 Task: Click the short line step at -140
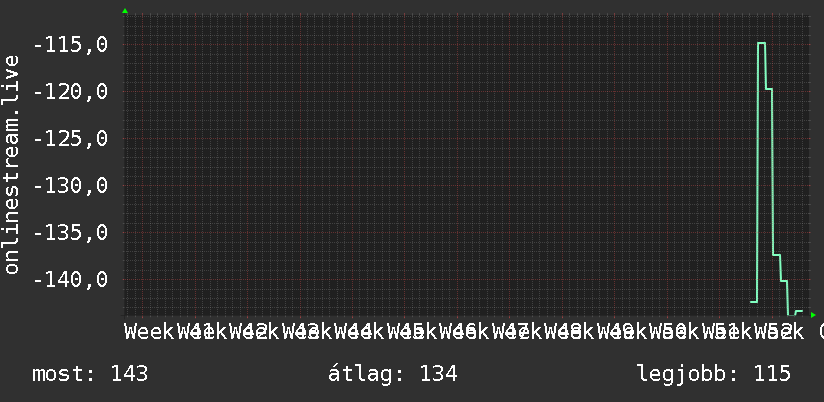pos(784,281)
